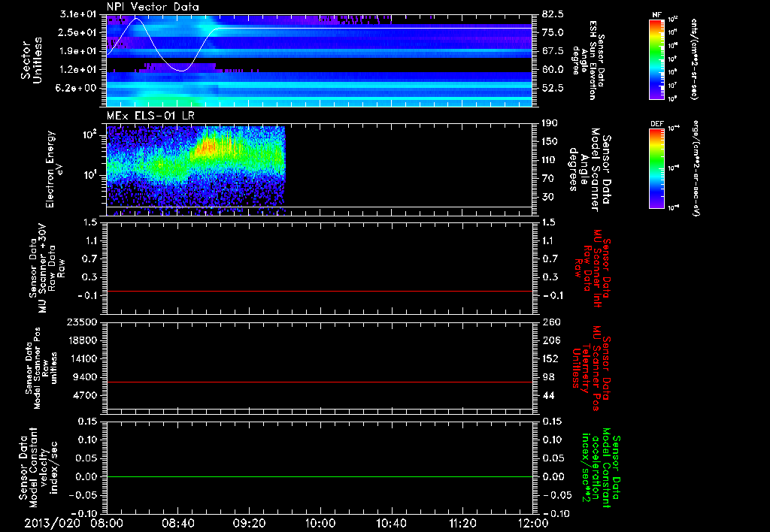This screenshot has height=532, width=770.
Task: Click the '67.5' elevation angle tick
Action: [553, 51]
